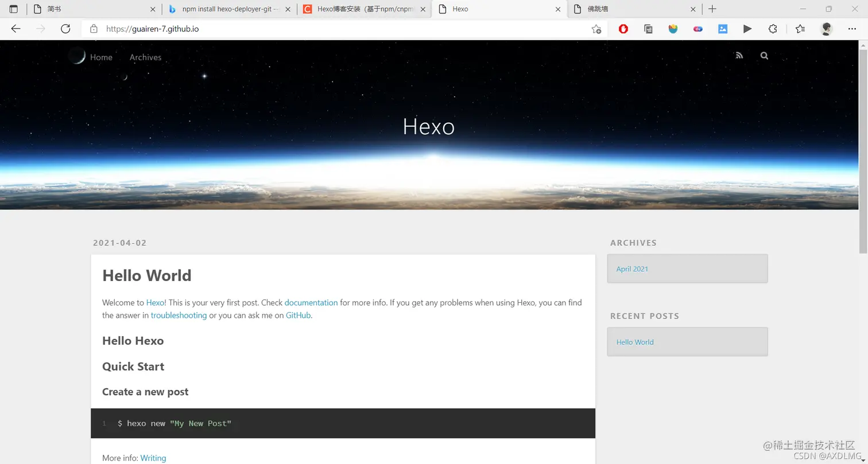Viewport: 868px width, 464px height.
Task: Open the Favorites list star icon
Action: click(x=800, y=29)
